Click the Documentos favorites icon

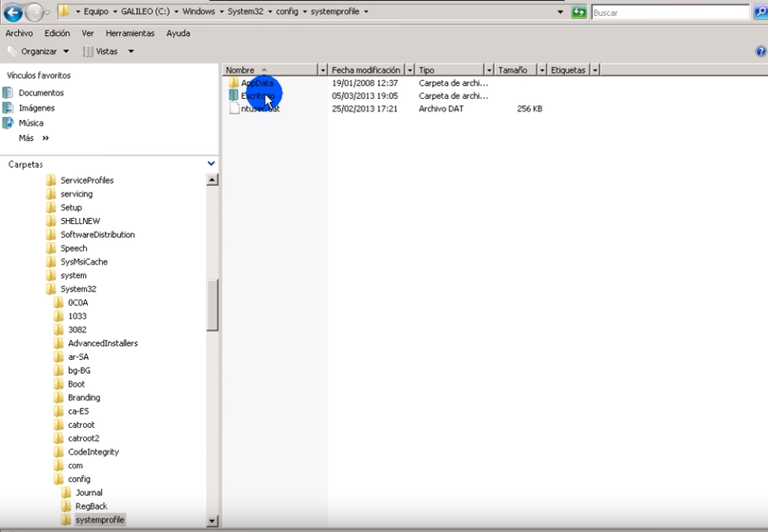click(x=7, y=92)
